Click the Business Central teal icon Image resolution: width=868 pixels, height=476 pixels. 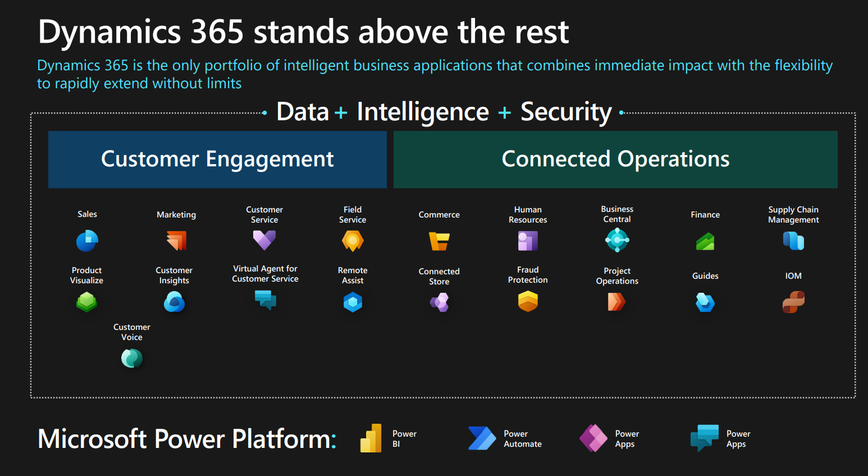(x=617, y=241)
